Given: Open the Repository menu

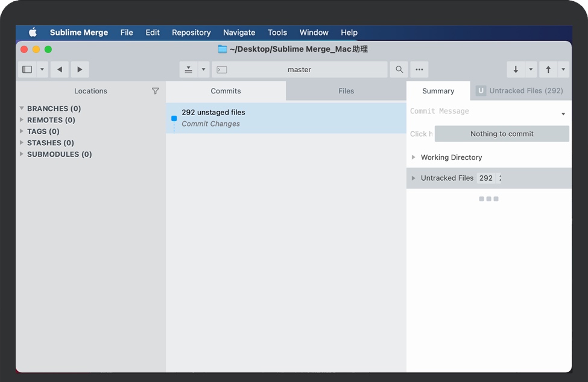Looking at the screenshot, I should pyautogui.click(x=191, y=33).
